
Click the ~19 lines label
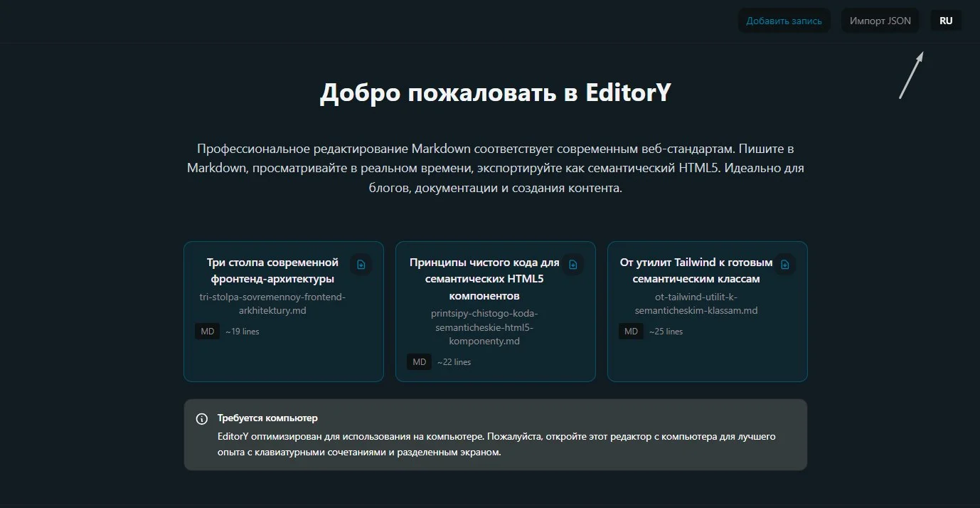[x=243, y=332]
